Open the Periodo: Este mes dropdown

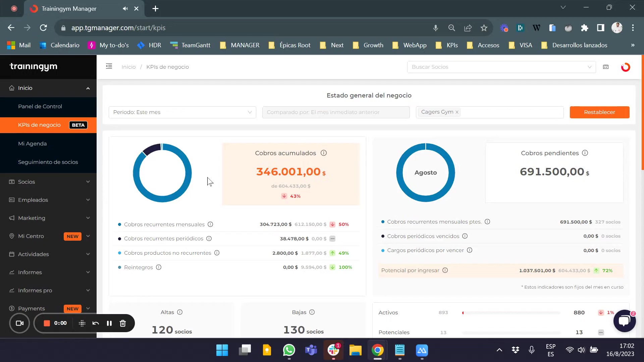182,112
